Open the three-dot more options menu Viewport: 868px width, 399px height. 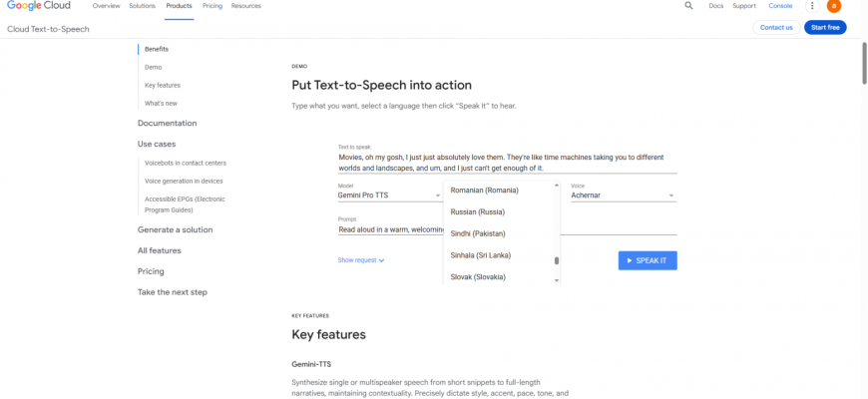point(812,6)
